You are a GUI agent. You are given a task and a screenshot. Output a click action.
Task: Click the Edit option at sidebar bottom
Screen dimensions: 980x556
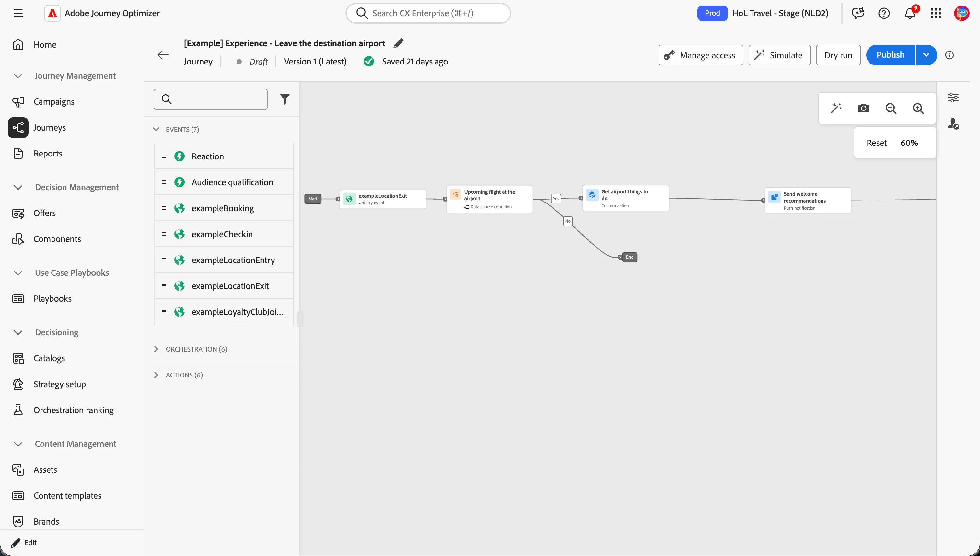point(24,543)
